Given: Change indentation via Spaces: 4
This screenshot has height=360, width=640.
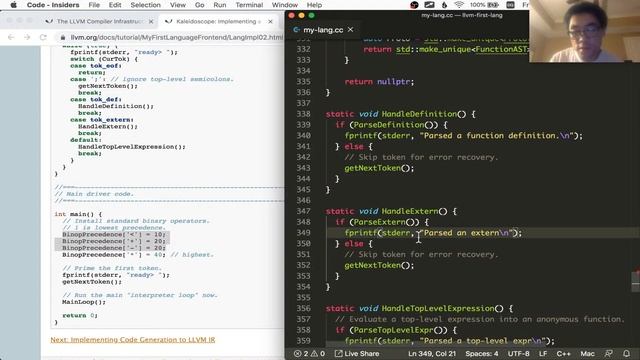Looking at the screenshot, I should 482,353.
